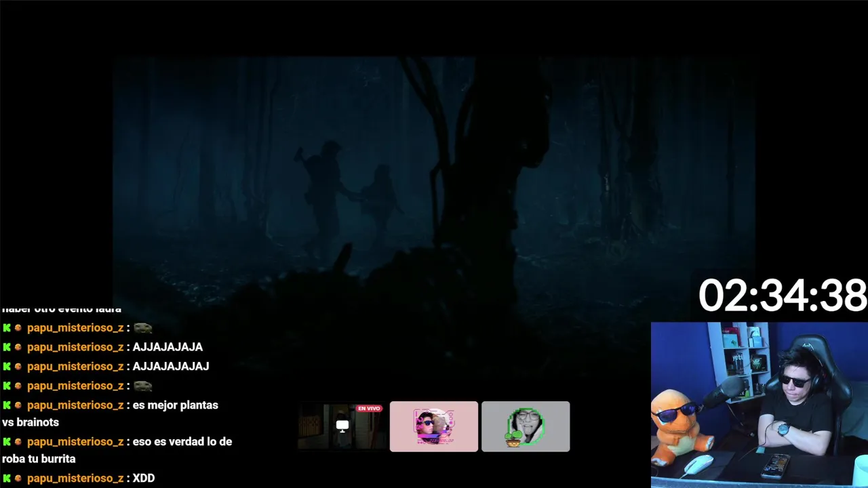
Task: Click the chat message text "AJJAJAJAJAJ"
Action: [171, 367]
